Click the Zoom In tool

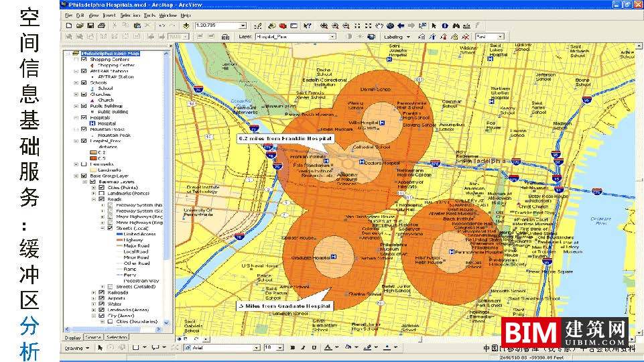[323, 25]
